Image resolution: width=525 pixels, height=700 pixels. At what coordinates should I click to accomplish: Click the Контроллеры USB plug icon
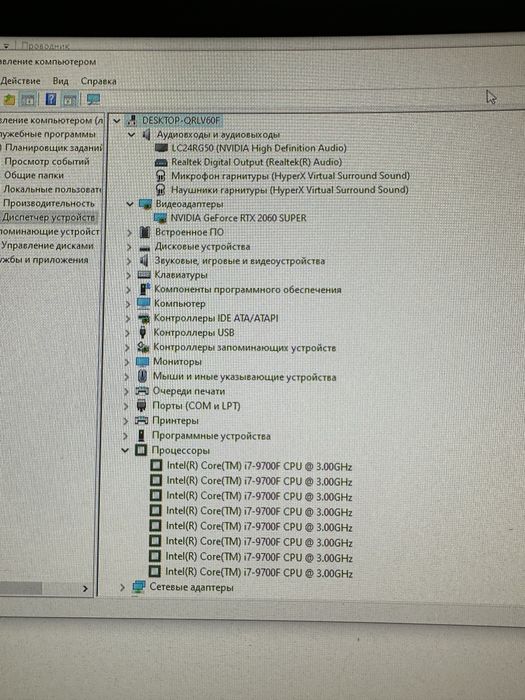(143, 333)
